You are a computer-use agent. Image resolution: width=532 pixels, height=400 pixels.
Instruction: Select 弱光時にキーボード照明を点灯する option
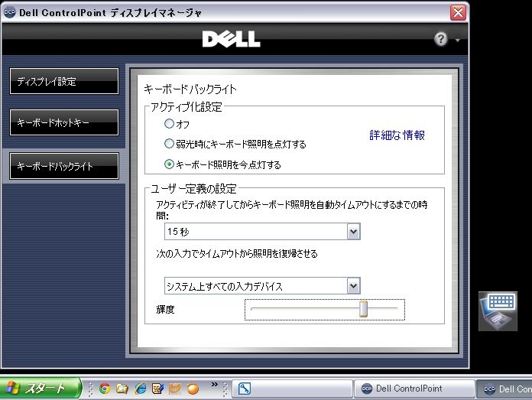[169, 144]
